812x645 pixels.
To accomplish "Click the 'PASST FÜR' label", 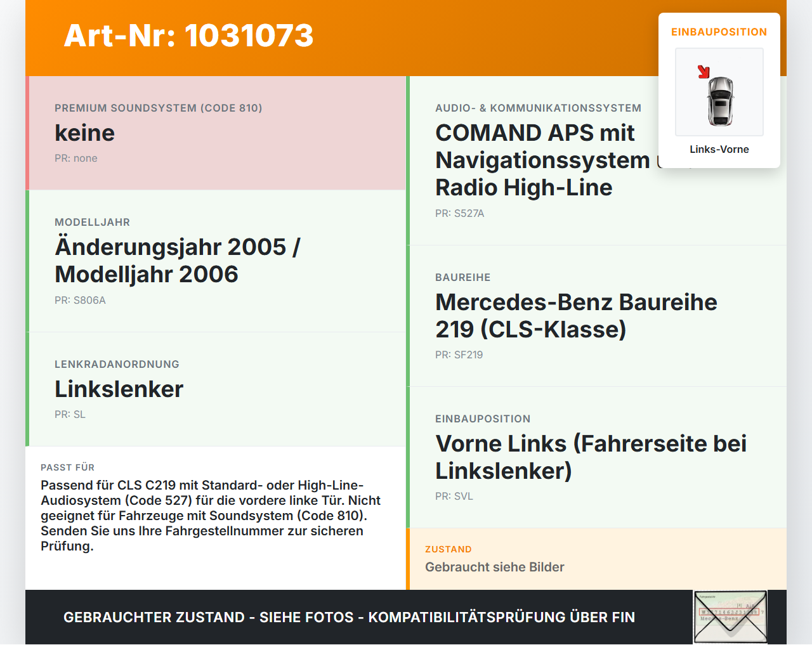I will [67, 467].
